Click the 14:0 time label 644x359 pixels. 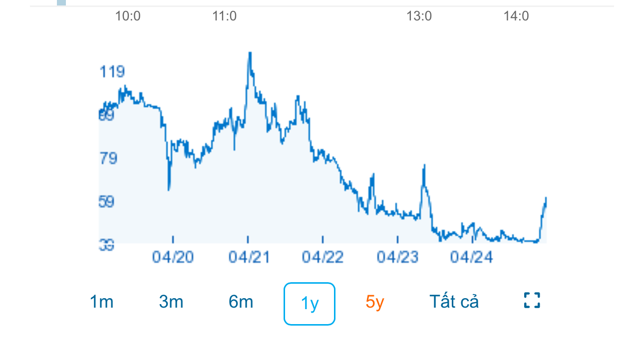516,16
